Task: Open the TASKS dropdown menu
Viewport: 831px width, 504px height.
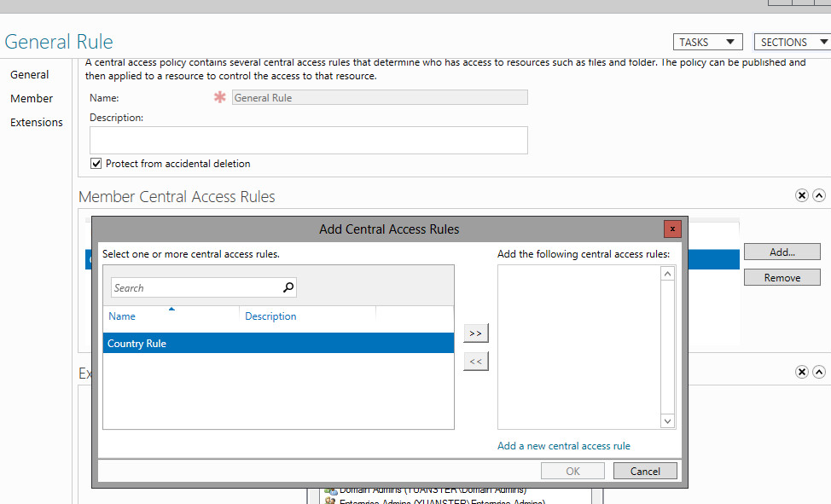Action: (707, 42)
